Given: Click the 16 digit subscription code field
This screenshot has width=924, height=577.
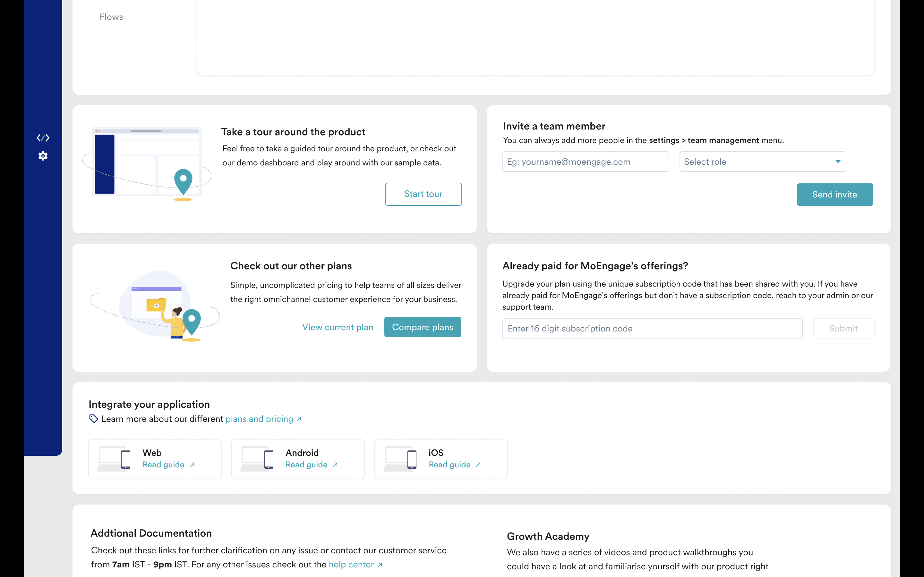Looking at the screenshot, I should (x=652, y=328).
